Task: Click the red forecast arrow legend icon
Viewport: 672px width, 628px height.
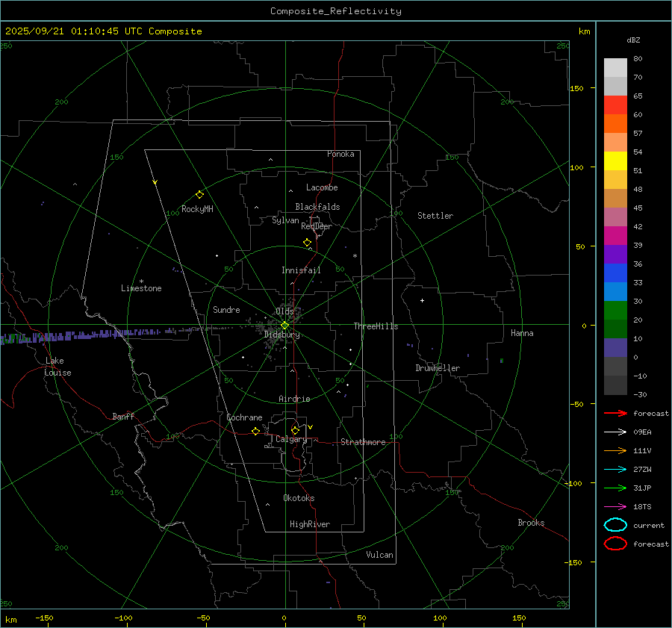Action: point(615,413)
